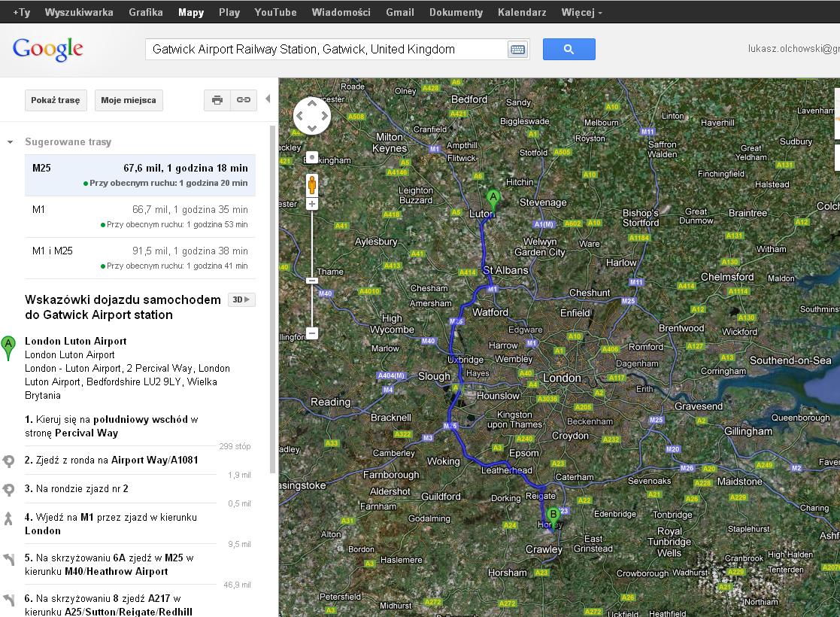Open YouTube from the top bar

[x=275, y=12]
